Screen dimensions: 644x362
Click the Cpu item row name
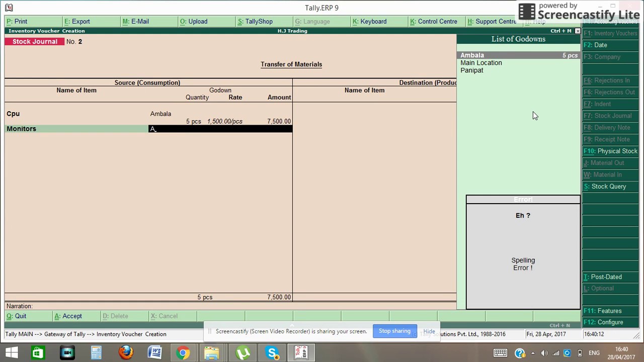click(13, 114)
